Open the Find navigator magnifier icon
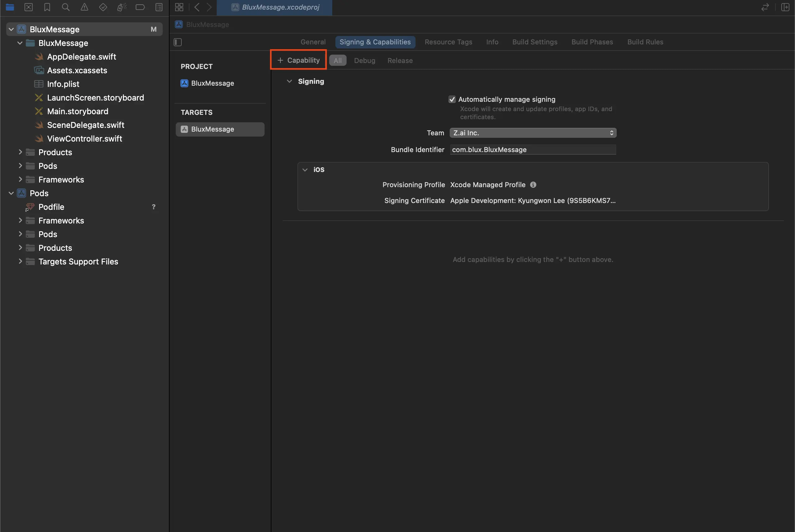Image resolution: width=795 pixels, height=532 pixels. click(66, 7)
